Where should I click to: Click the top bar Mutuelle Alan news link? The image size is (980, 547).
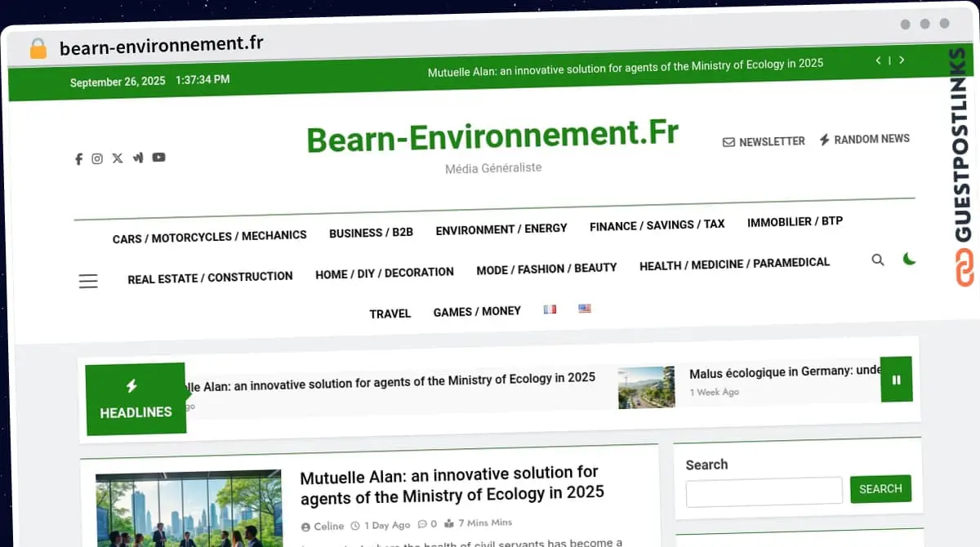(x=626, y=69)
